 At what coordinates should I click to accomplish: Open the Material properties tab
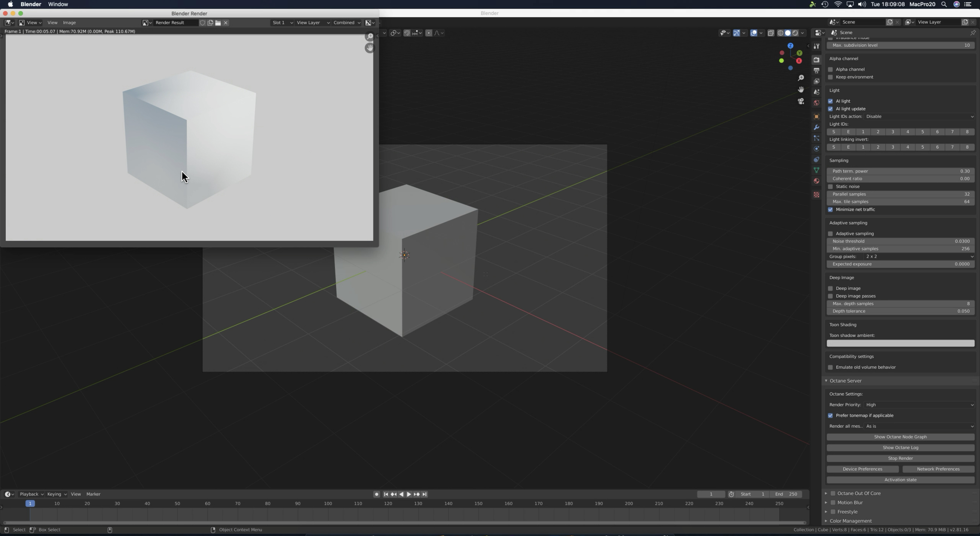[x=816, y=181]
